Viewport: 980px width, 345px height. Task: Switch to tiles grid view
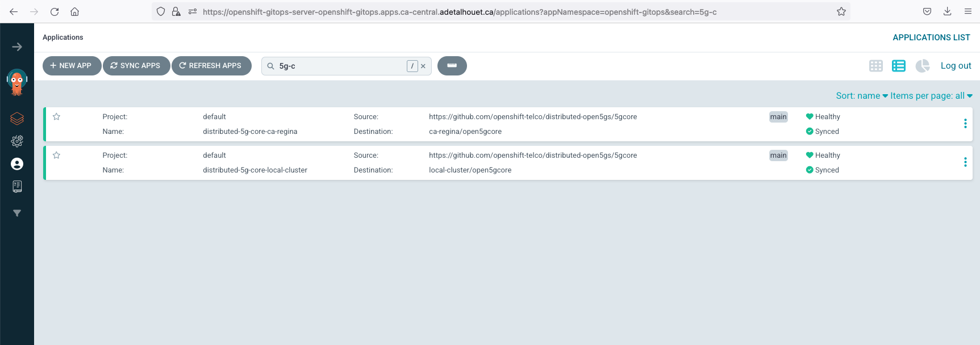[x=876, y=66]
